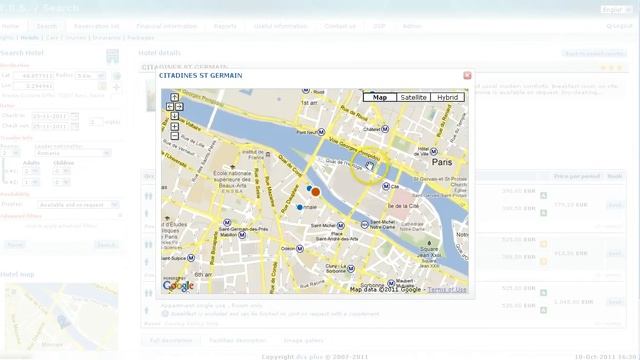Click the Odéon metro station icon
Screen dimensions: 640x360
tap(300, 248)
